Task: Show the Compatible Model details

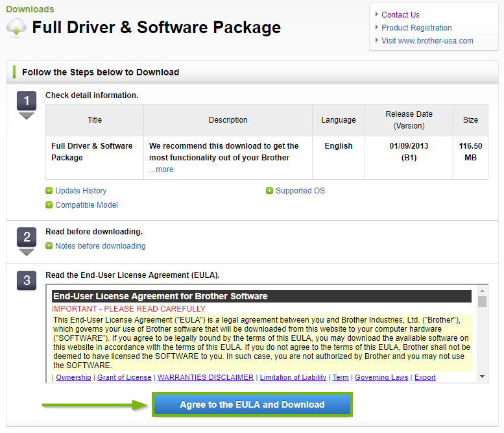Action: click(86, 205)
